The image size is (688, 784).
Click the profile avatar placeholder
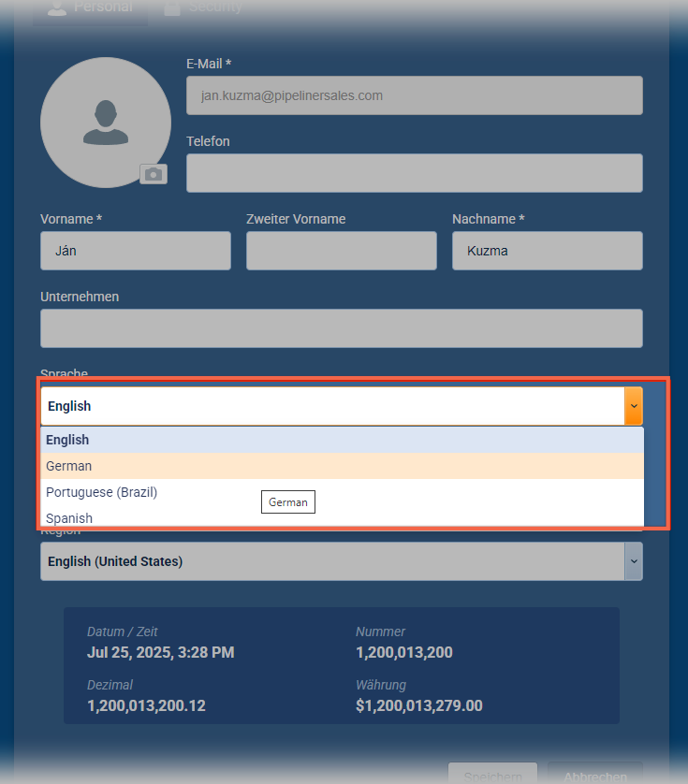pos(105,123)
